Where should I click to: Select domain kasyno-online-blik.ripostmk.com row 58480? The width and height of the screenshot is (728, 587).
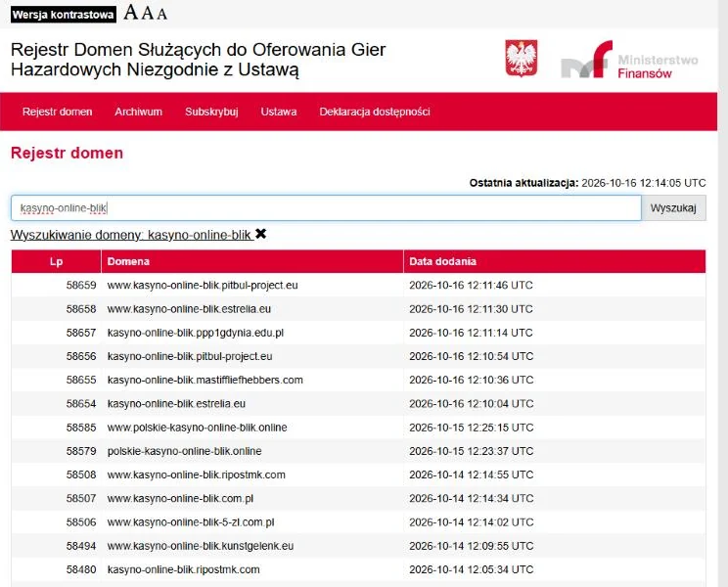point(183,569)
